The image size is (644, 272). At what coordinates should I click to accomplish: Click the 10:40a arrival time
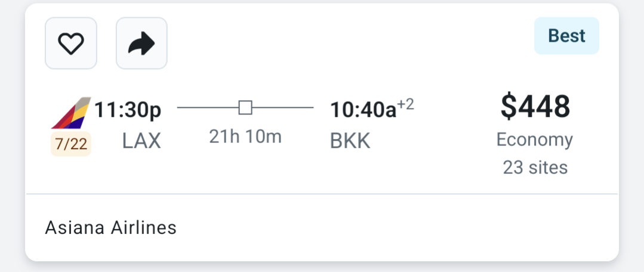(363, 110)
